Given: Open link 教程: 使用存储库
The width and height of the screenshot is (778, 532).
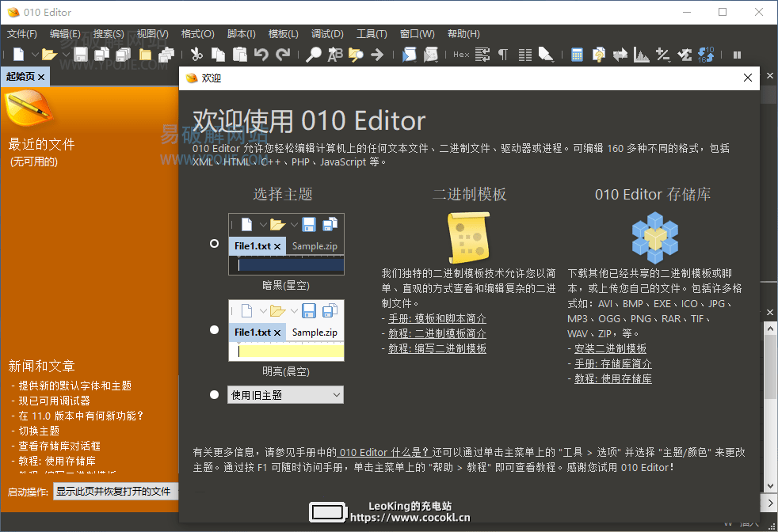Looking at the screenshot, I should (612, 378).
